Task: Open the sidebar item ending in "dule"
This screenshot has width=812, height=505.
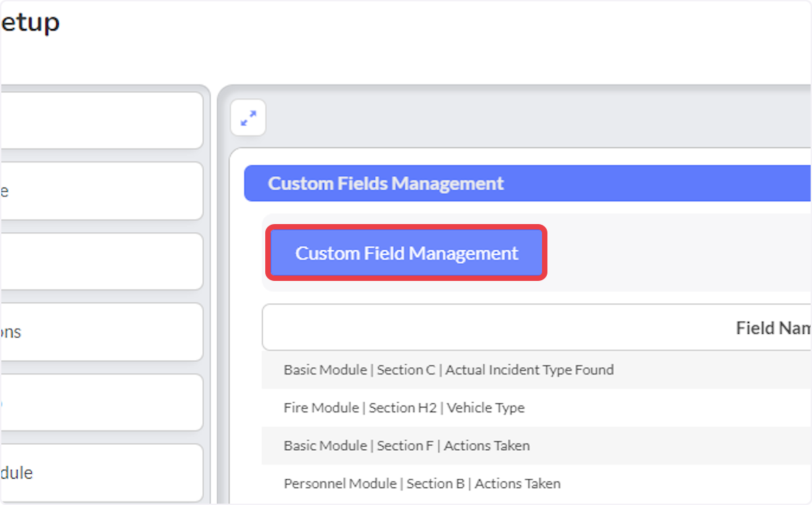Action: [101, 473]
